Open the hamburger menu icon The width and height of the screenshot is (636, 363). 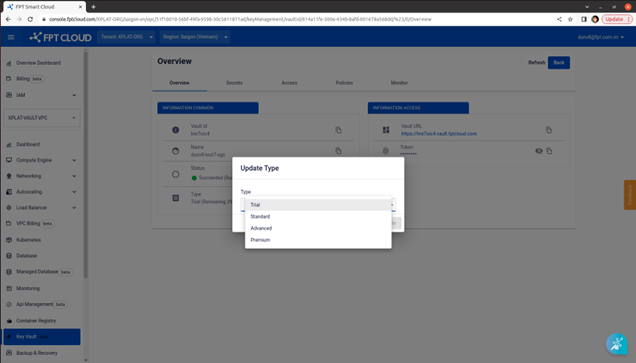click(x=11, y=37)
